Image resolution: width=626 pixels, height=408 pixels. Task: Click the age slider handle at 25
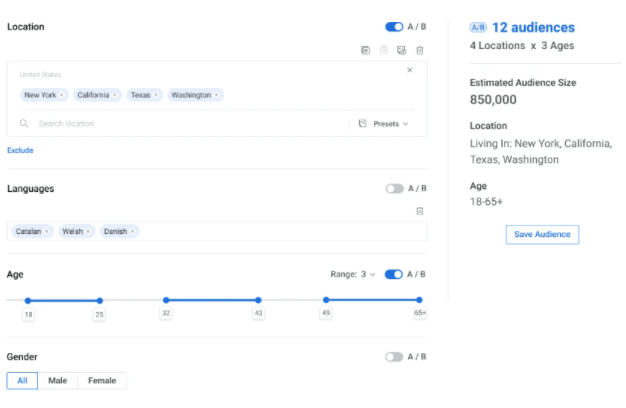point(100,300)
